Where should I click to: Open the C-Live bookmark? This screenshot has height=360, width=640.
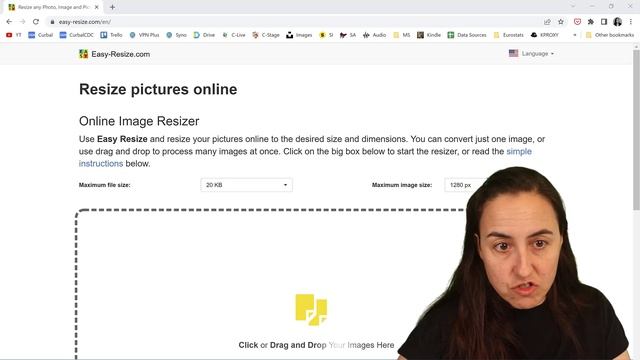point(233,35)
